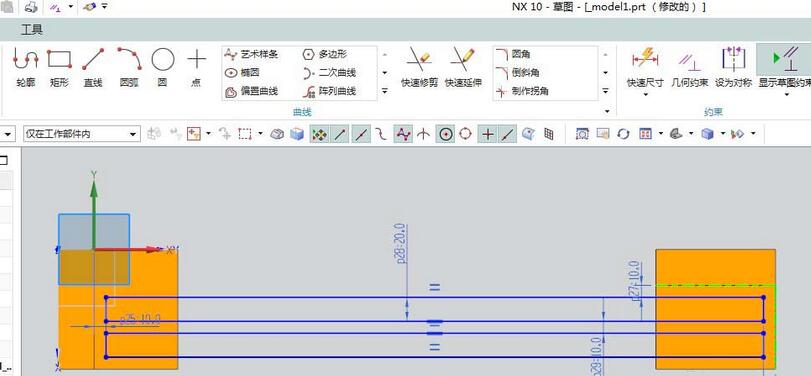Toggle snap to midpoint option
The height and width of the screenshot is (376, 811).
point(362,134)
